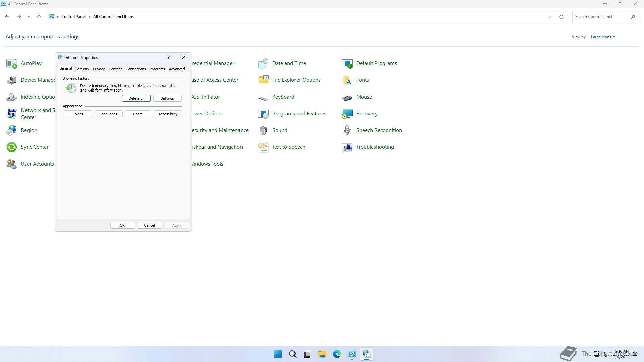
Task: Open the Taskbar and Navigation link
Action: point(217,147)
